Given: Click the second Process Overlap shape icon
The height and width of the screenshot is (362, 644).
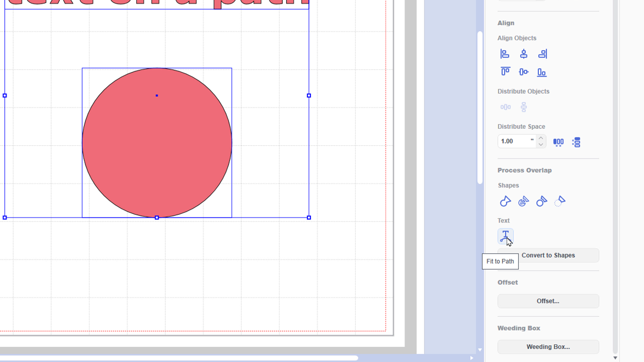Looking at the screenshot, I should pyautogui.click(x=524, y=201).
